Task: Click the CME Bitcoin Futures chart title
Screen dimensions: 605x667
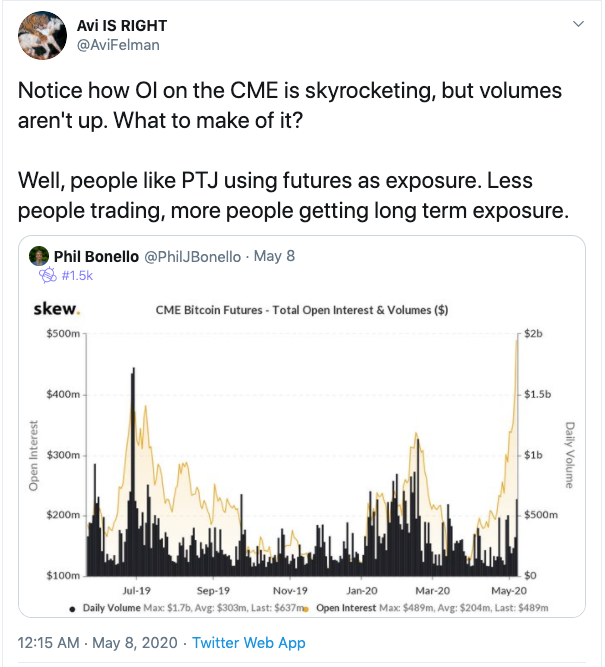Action: (302, 310)
